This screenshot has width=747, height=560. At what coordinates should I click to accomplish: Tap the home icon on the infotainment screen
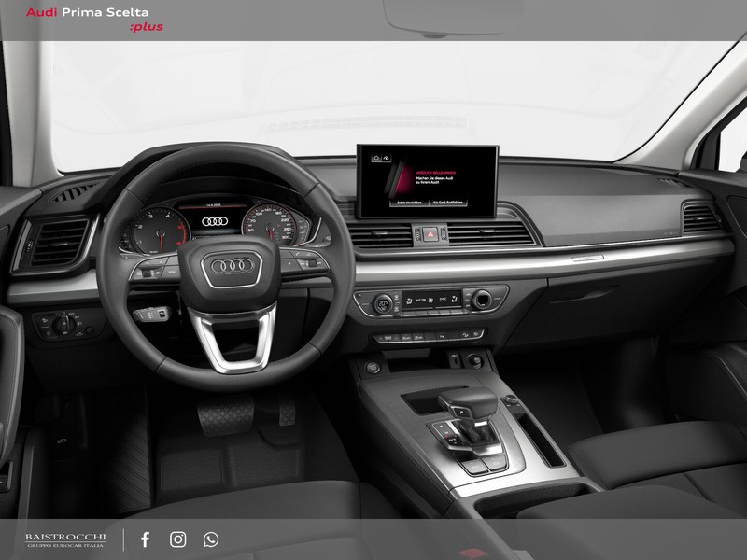376,158
